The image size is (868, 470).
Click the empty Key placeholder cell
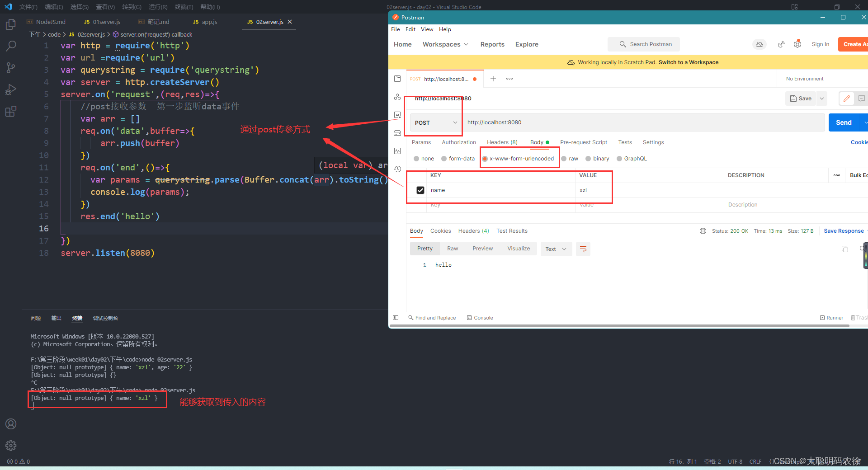point(500,205)
